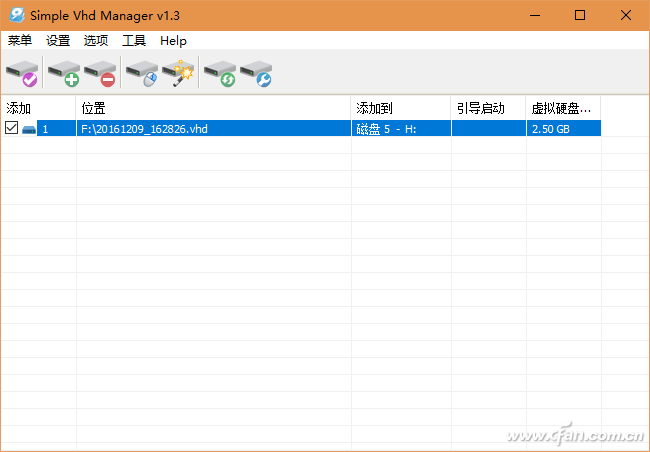Open the 工具 menu
650x452 pixels.
coord(134,40)
